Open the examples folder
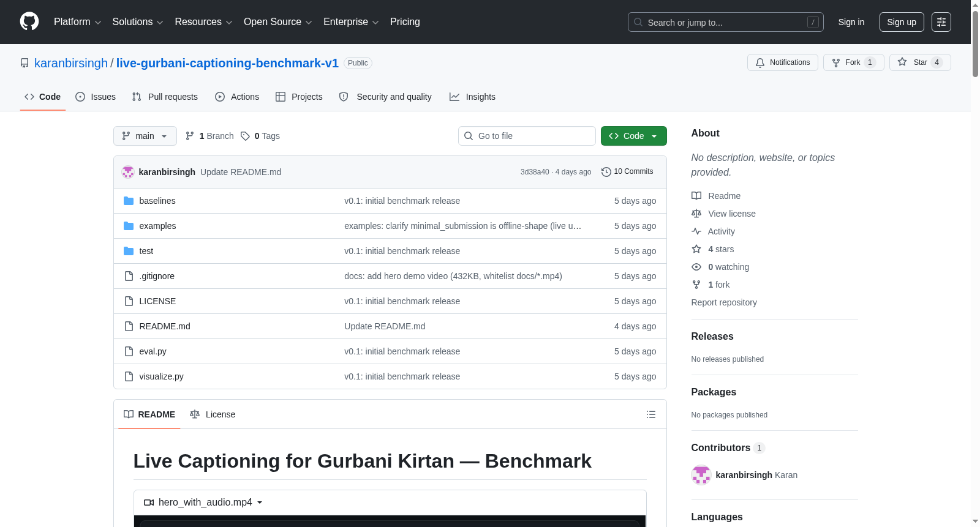The image size is (980, 527). tap(157, 226)
